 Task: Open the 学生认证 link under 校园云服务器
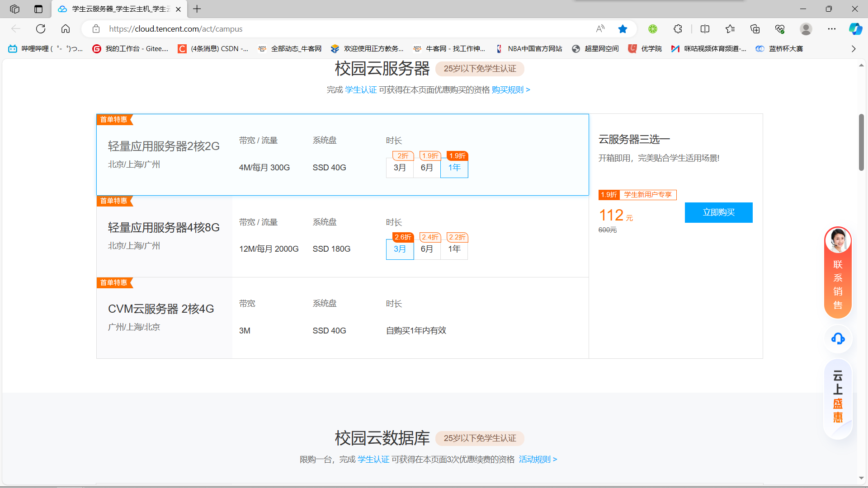[361, 90]
